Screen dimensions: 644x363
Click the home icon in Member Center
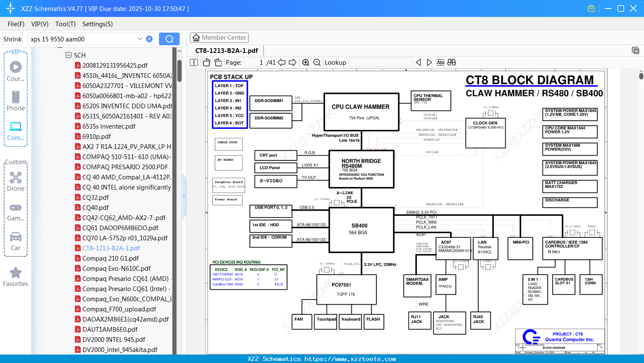click(x=196, y=38)
